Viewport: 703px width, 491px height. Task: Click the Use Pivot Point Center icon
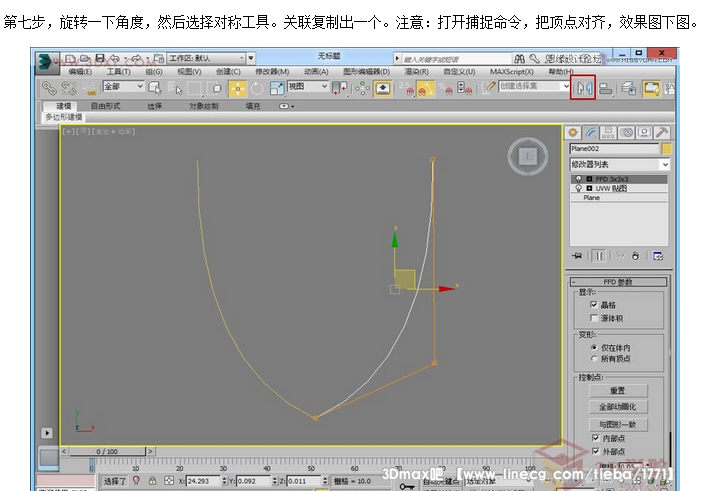(x=339, y=88)
